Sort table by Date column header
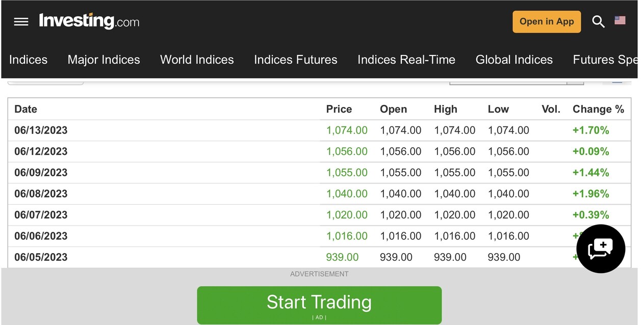Viewport: 644px width, 325px height. [26, 109]
